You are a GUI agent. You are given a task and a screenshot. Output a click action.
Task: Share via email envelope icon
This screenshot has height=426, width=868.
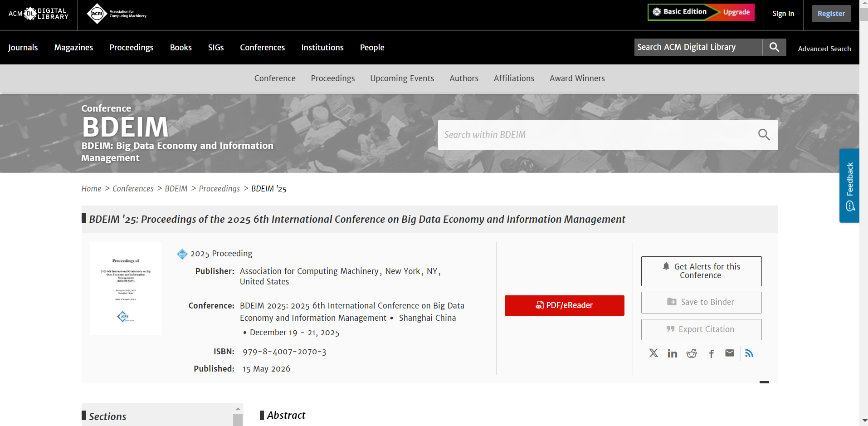[730, 353]
